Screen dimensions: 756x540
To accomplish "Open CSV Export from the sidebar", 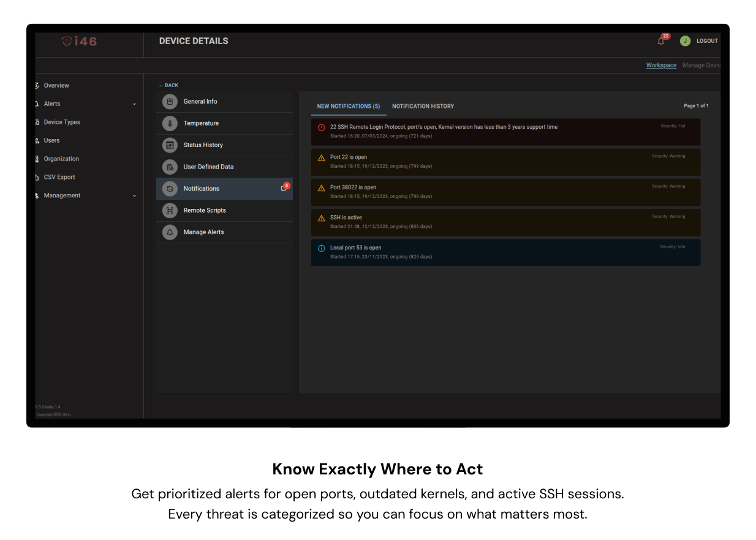I will [x=59, y=177].
